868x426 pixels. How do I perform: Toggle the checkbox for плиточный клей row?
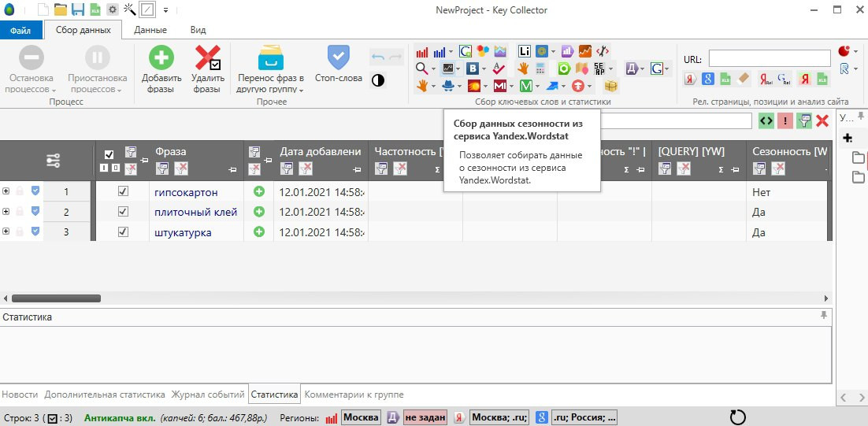coord(123,212)
